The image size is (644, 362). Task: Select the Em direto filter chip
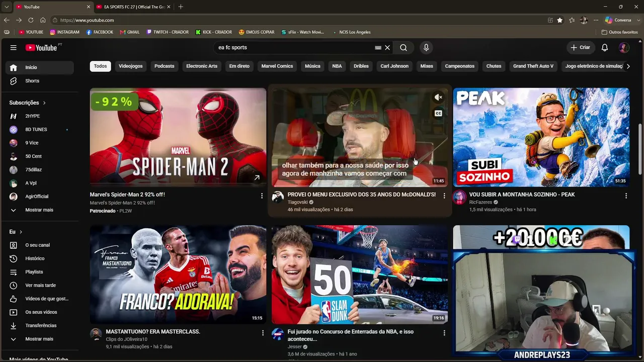(239, 66)
